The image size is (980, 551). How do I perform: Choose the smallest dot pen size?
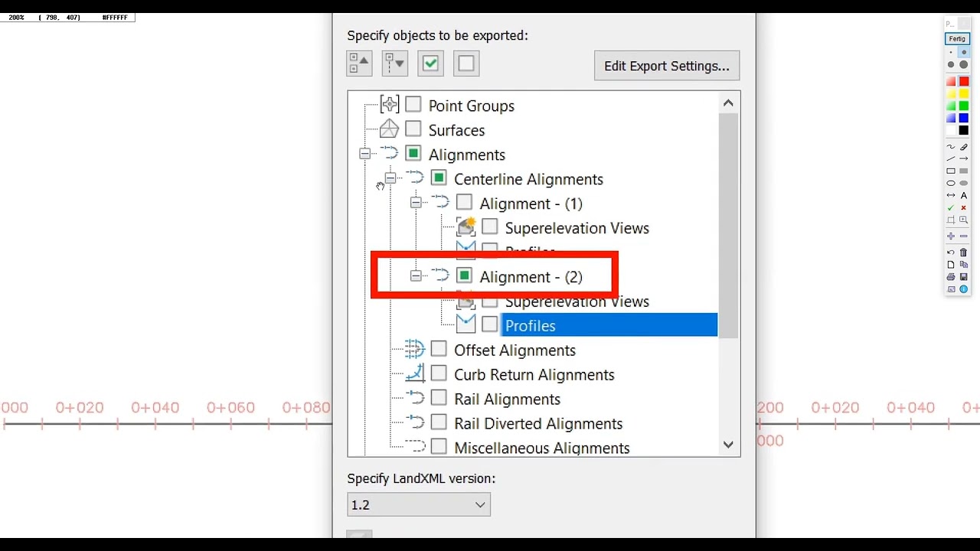tap(951, 52)
